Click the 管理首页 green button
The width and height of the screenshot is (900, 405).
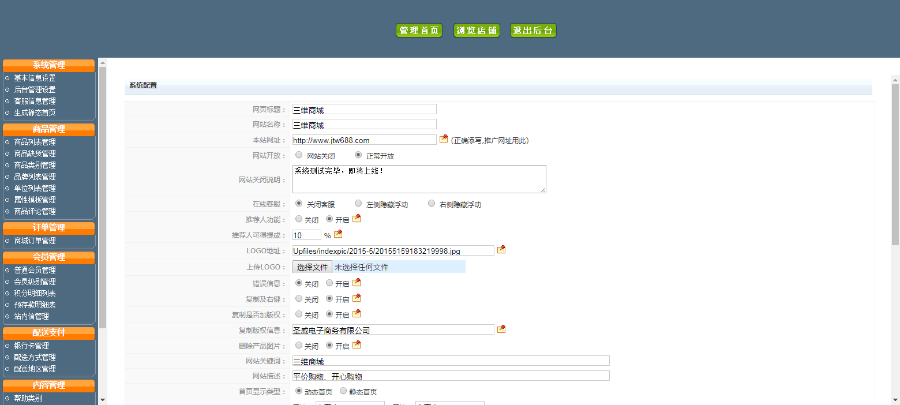pos(419,30)
